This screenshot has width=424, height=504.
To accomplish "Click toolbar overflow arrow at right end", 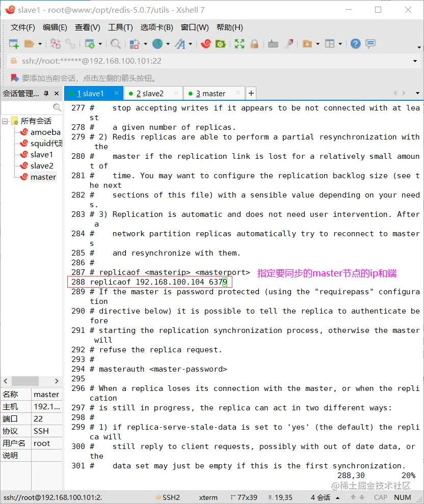I will [419, 47].
